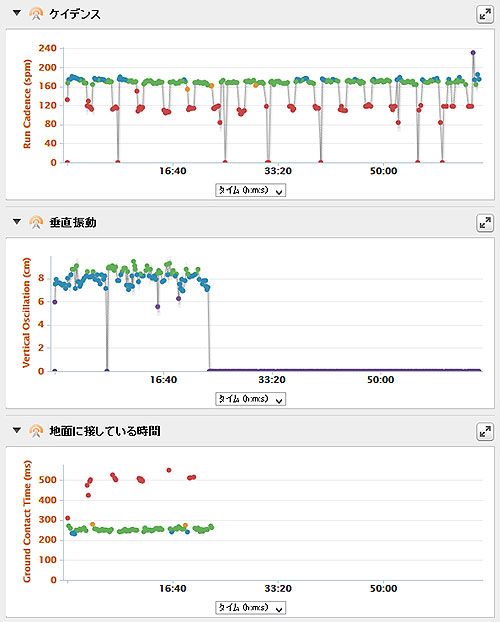Click the 16:40 label on the cadence axis
Image resolution: width=500 pixels, height=622 pixels.
coord(173,171)
